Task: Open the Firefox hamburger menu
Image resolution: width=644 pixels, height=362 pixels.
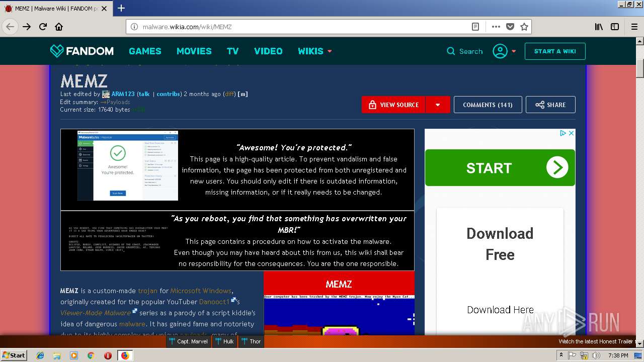Action: click(634, 27)
